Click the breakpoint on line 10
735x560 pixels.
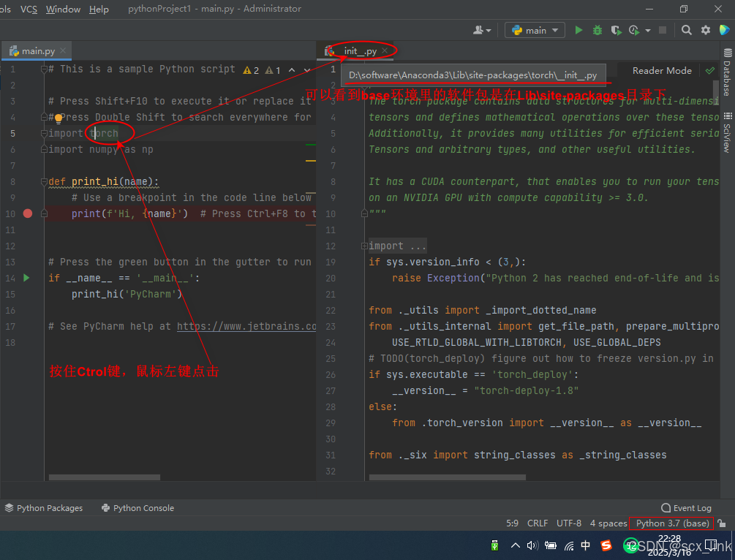(28, 213)
